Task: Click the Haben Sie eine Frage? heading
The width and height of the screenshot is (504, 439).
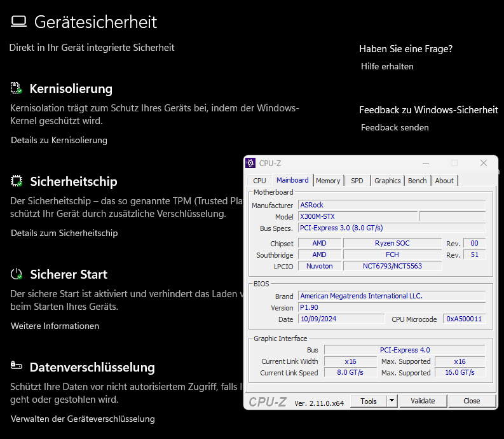Action: tap(406, 49)
